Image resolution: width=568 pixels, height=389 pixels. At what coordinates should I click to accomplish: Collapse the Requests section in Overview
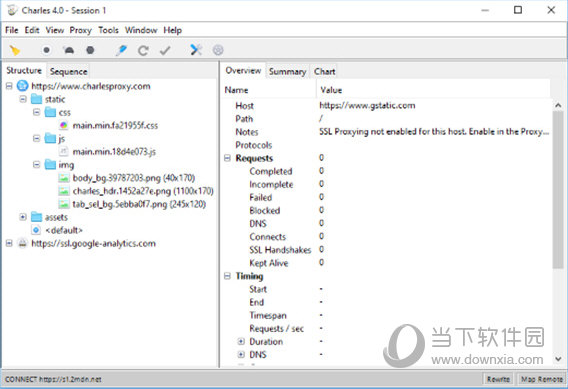click(x=227, y=158)
